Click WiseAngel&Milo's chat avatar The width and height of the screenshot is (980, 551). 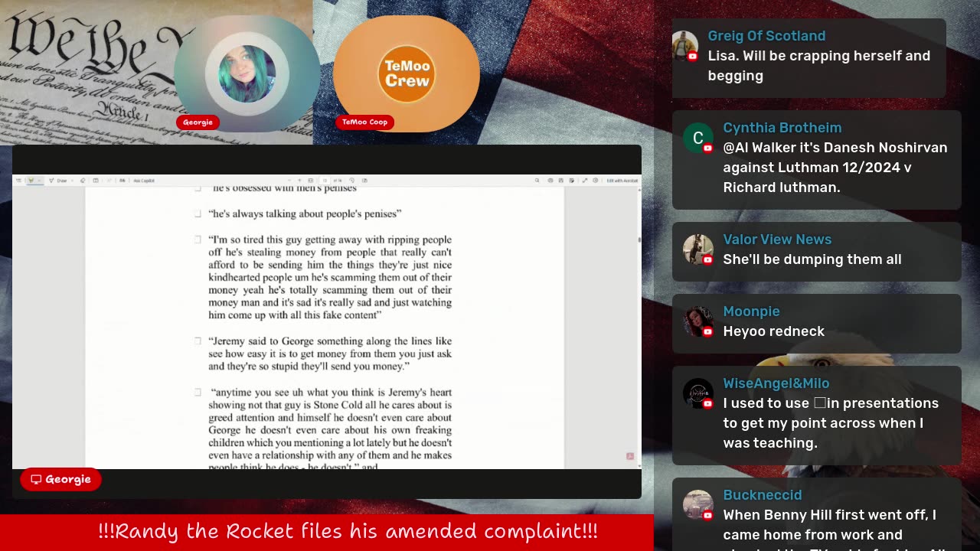(x=697, y=393)
